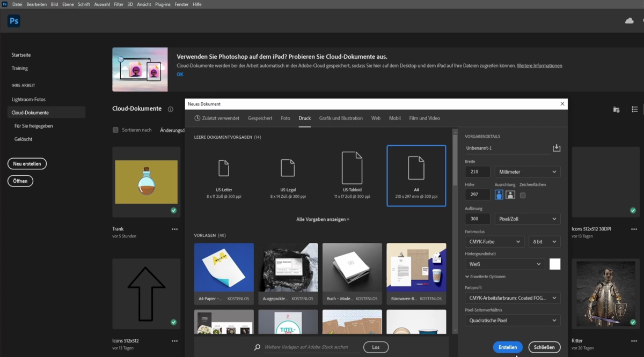Click the create new folder icon

(616, 109)
